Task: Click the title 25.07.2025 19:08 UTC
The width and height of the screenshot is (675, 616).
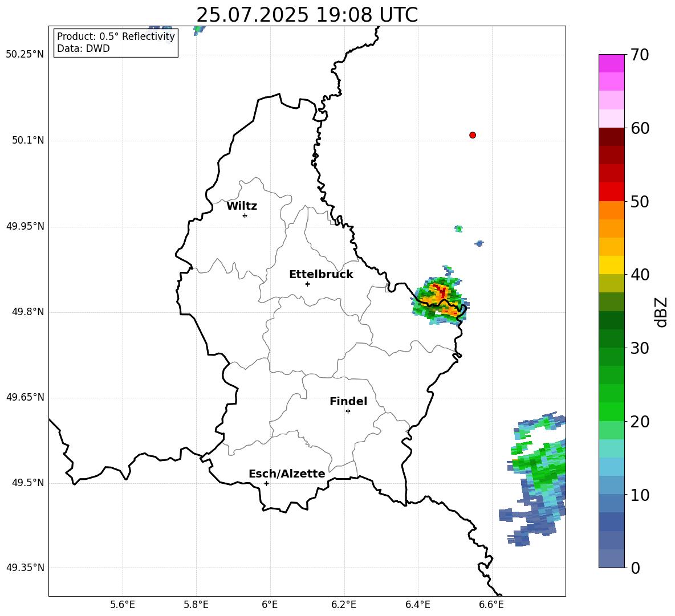Action: (307, 15)
